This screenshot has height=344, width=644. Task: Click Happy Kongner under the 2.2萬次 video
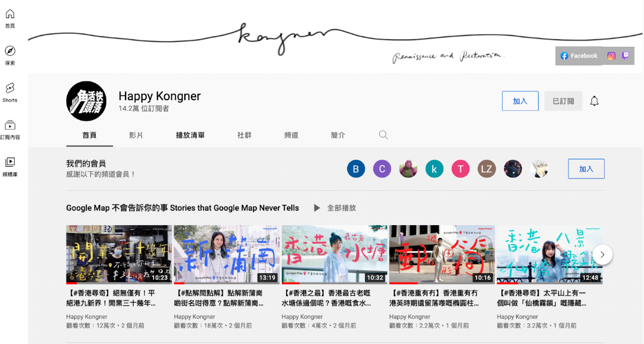(410, 317)
